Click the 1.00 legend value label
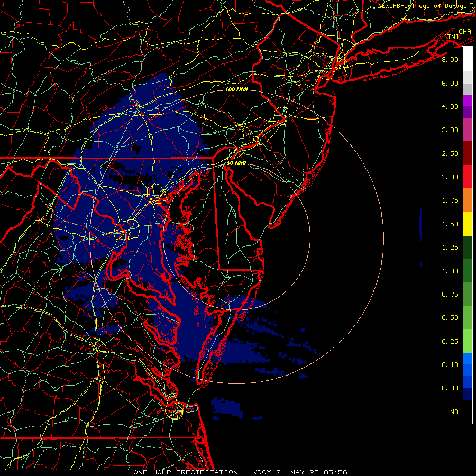The image size is (476, 476). tap(450, 271)
